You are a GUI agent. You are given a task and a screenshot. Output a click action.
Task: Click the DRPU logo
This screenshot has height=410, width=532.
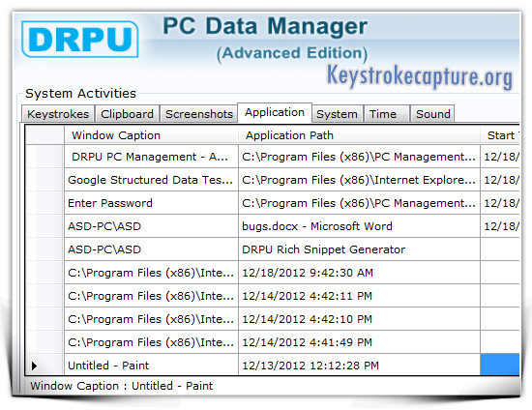pos(79,39)
